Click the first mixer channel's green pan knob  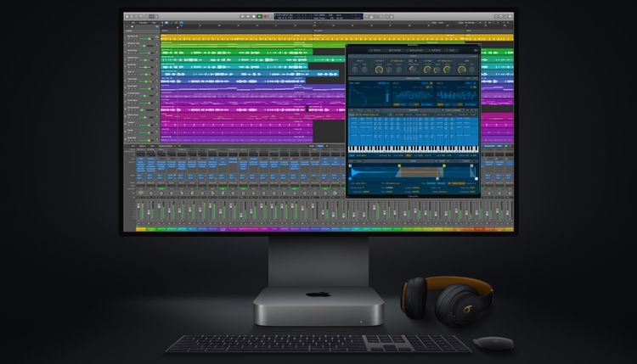140,193
